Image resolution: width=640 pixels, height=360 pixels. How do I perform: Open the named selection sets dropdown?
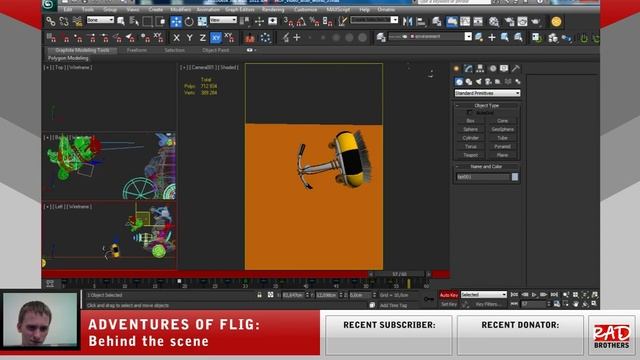[374, 20]
